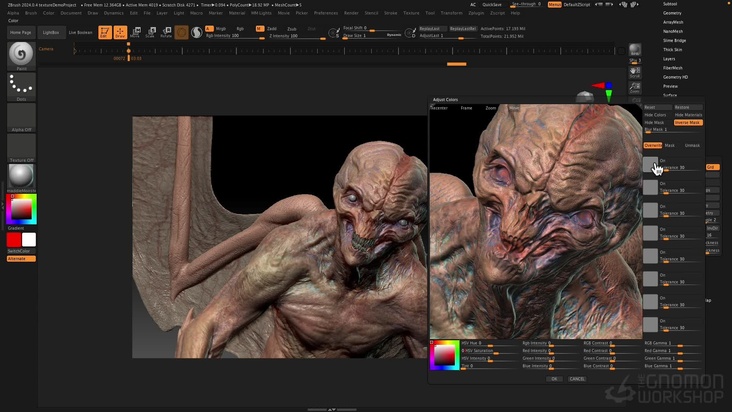
Task: Open the Paint brush thumbnail
Action: (x=21, y=56)
